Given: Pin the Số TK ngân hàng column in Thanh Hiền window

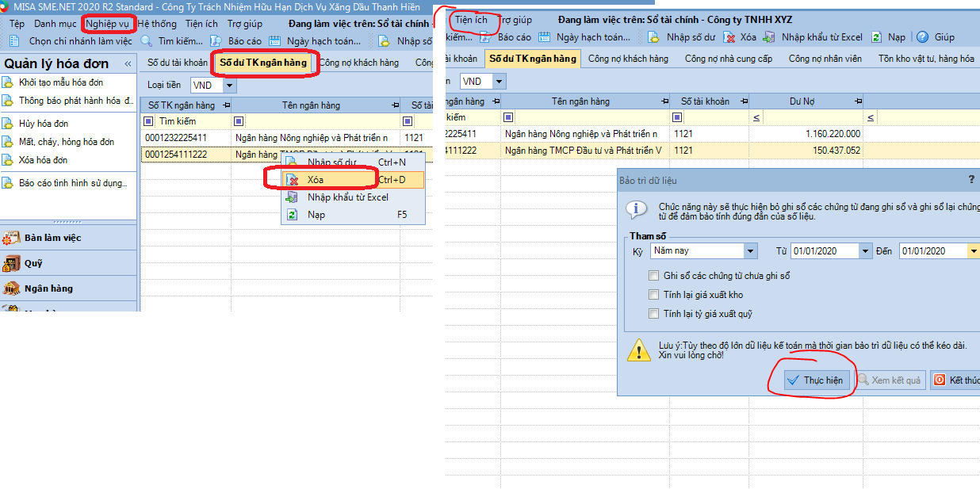Looking at the screenshot, I should (225, 105).
